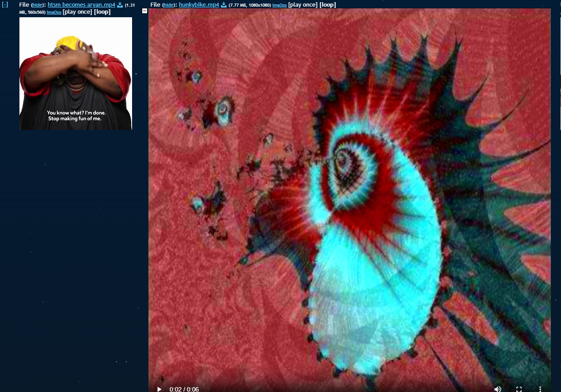
Task: Open the hunkybike.mp4 filename link
Action: tap(199, 5)
